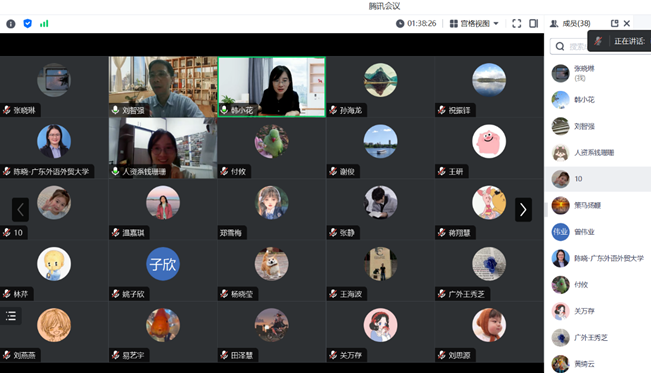This screenshot has width=651, height=373.
Task: Click the member search field
Action: click(x=570, y=46)
